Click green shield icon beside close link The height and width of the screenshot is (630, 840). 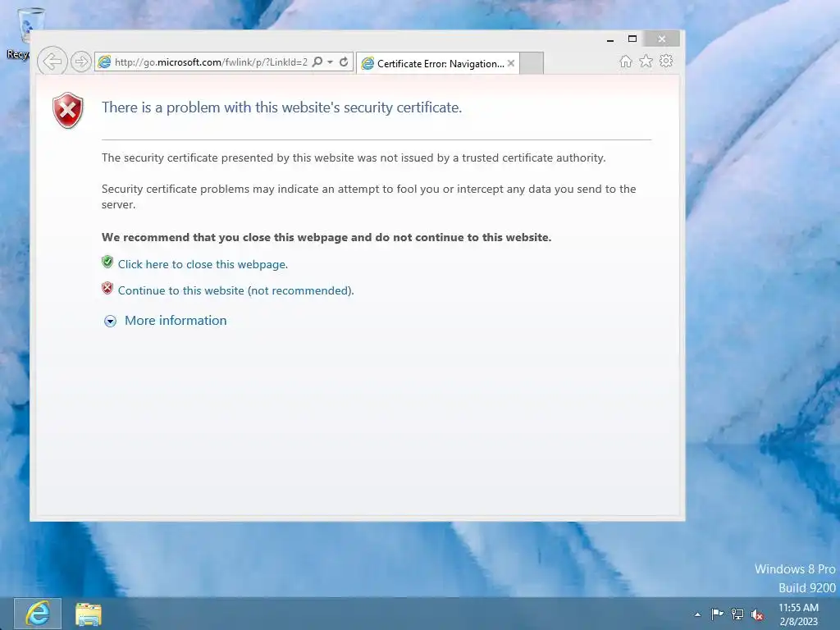[x=107, y=262]
